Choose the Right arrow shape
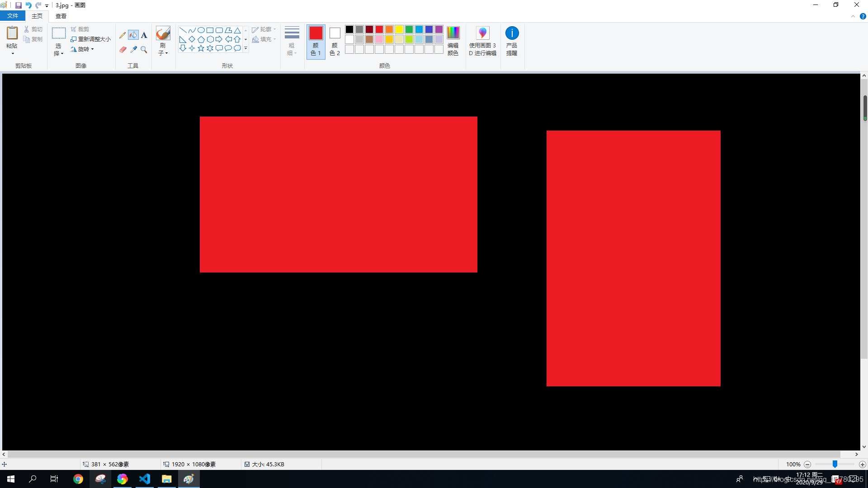This screenshot has width=868, height=488. 219,39
